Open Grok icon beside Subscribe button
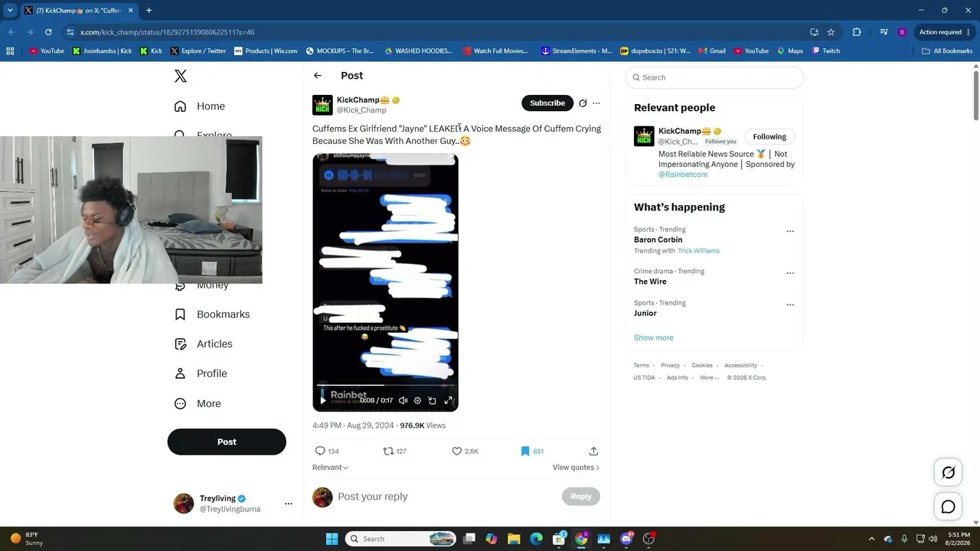This screenshot has width=980, height=551. click(583, 103)
